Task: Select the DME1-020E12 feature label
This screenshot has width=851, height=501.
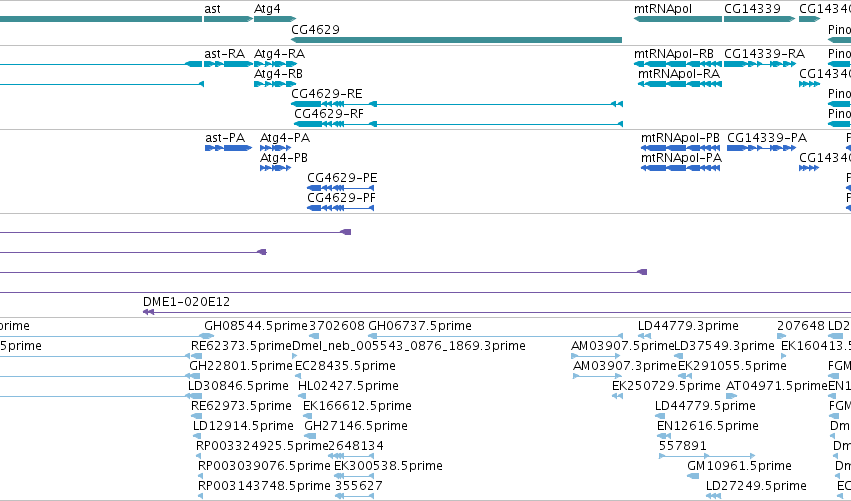Action: 186,302
